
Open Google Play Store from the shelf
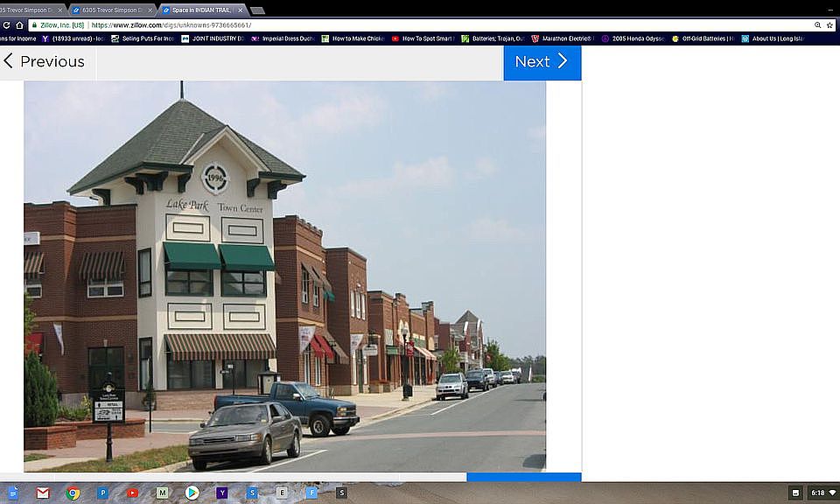point(192,493)
